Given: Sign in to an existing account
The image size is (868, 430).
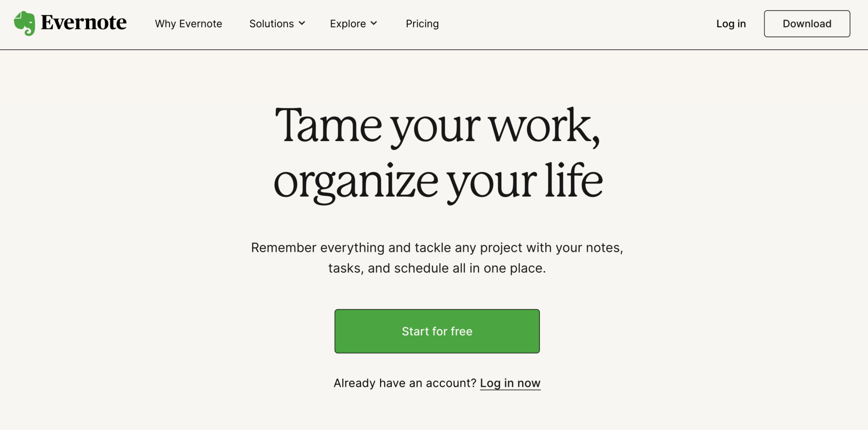Looking at the screenshot, I should pos(731,24).
